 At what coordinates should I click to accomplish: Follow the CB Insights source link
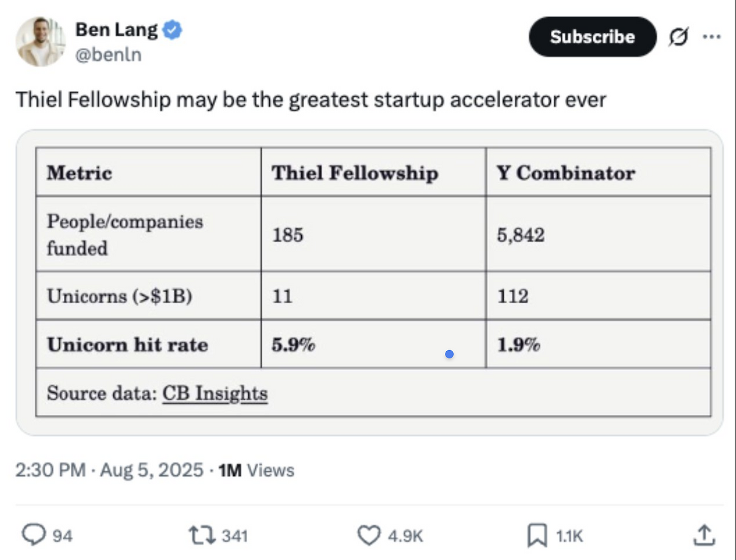(214, 393)
